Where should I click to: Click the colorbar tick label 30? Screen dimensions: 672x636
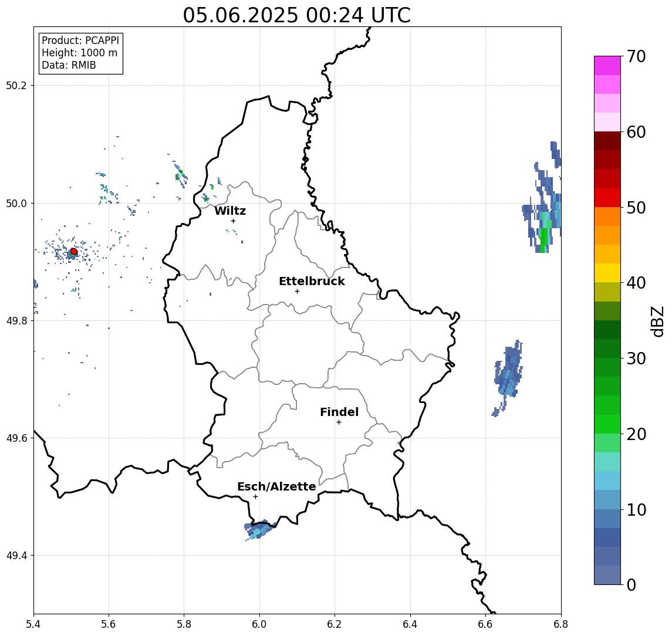[x=636, y=358]
